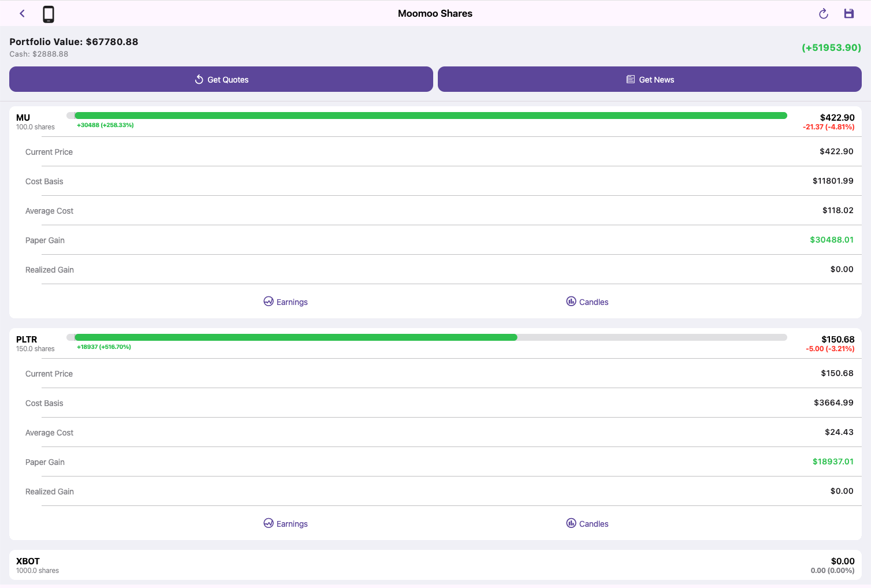Open Candles chart icon for MU

[571, 301]
